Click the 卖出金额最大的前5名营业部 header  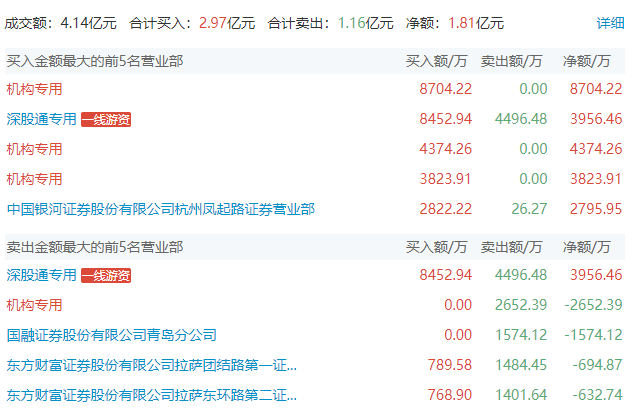click(x=95, y=247)
